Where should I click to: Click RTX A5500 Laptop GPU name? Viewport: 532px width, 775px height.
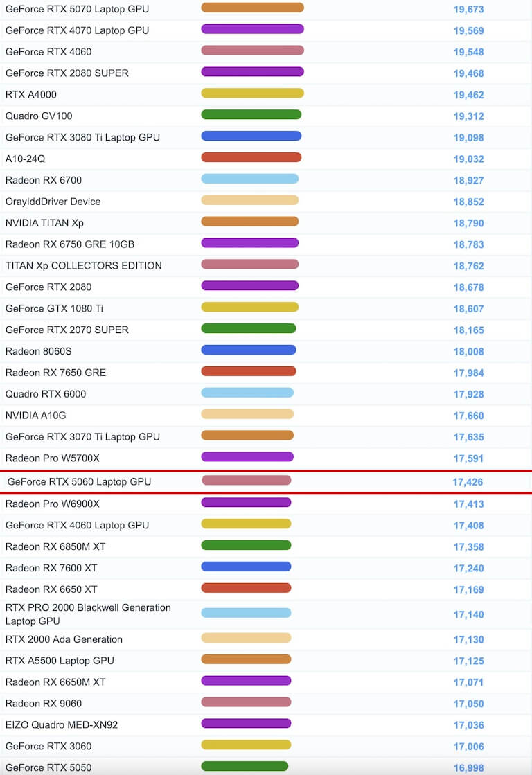(x=60, y=661)
